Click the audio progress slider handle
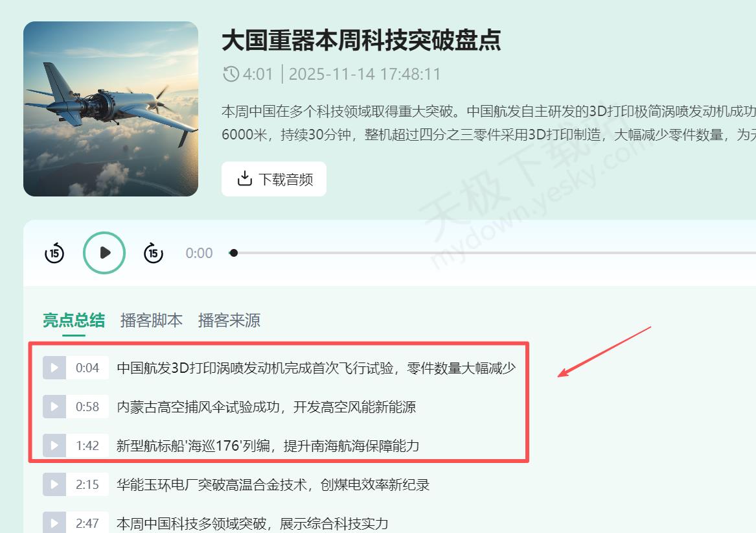The height and width of the screenshot is (533, 756). click(234, 253)
